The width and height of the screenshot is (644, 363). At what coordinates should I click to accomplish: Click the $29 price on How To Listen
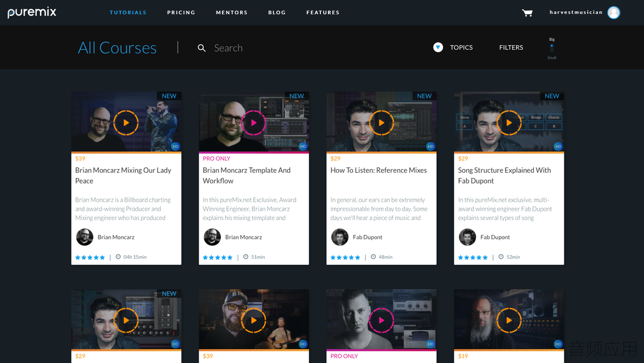335,159
